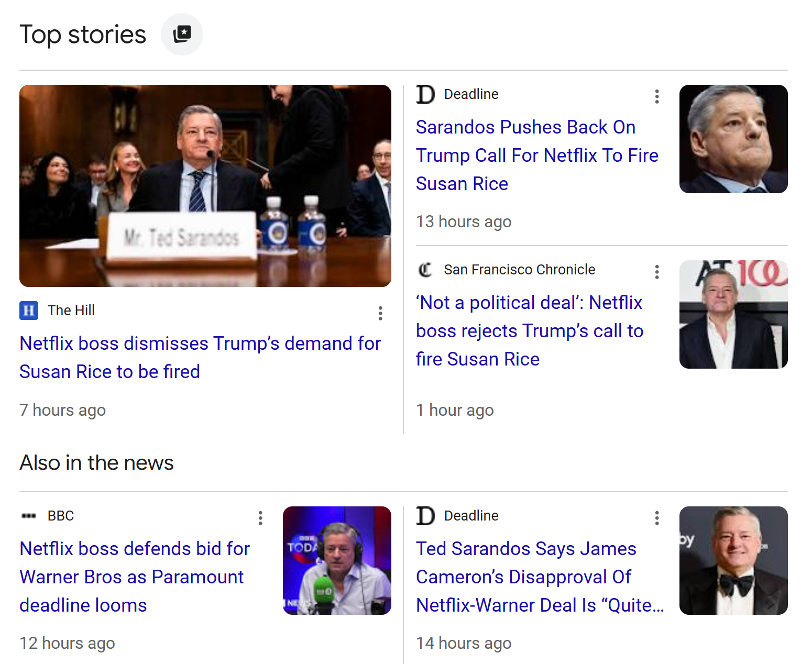Open the 'Not a political deal' headline
The width and height of the screenshot is (812, 664).
529,330
